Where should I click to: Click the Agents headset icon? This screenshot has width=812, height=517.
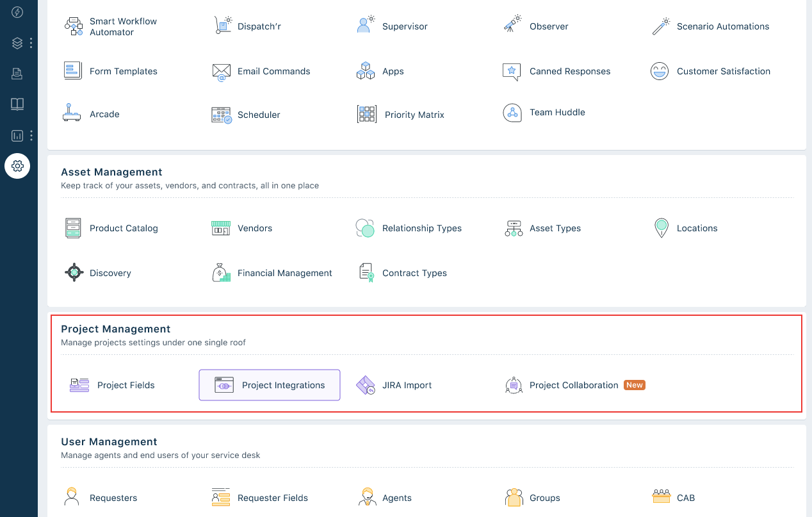coord(368,497)
